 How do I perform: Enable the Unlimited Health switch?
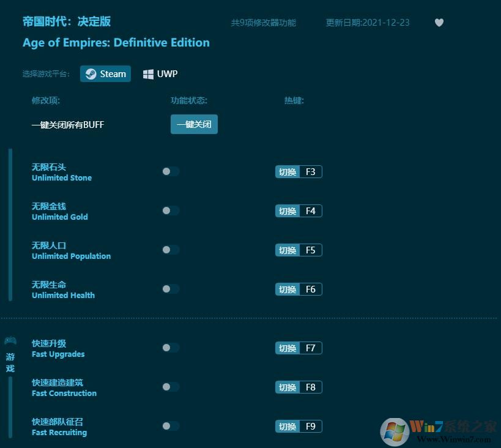[x=171, y=289]
